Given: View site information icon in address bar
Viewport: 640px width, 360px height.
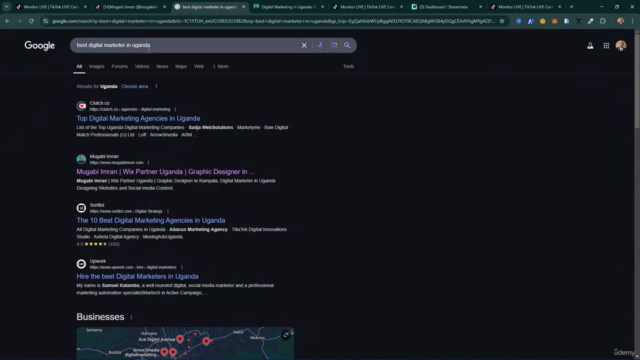Looking at the screenshot, I should click(45, 21).
